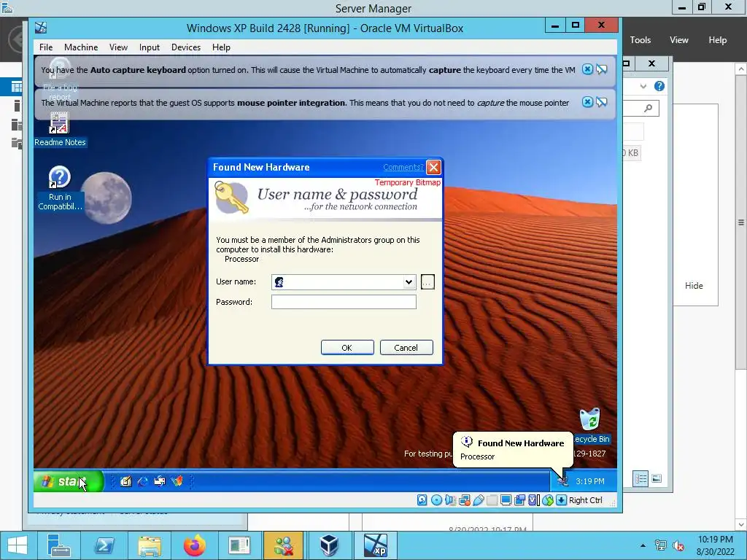Launch PowerShell from host taskbar
This screenshot has width=747, height=560.
click(104, 545)
